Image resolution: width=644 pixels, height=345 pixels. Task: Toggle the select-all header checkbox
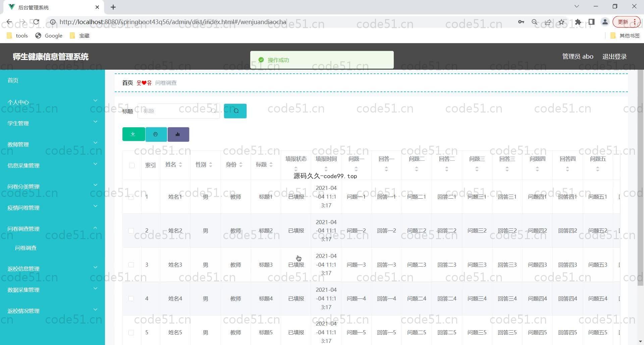coord(132,165)
